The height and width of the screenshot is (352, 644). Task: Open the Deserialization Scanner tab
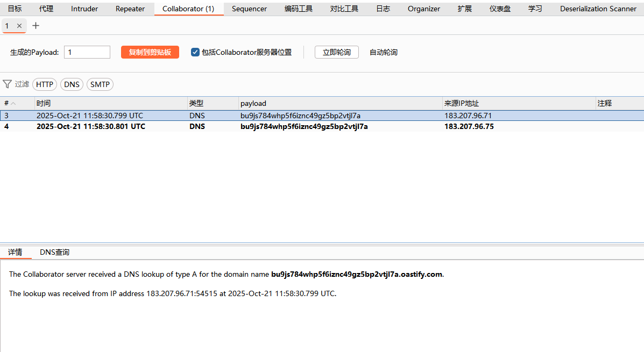pyautogui.click(x=598, y=9)
